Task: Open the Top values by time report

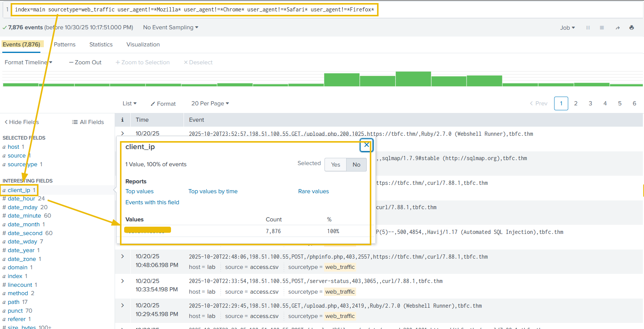Action: tap(213, 191)
